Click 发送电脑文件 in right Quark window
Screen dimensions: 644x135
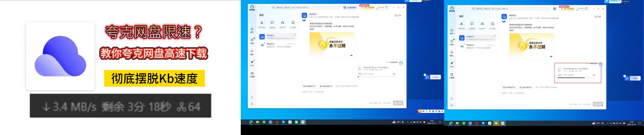point(509,87)
